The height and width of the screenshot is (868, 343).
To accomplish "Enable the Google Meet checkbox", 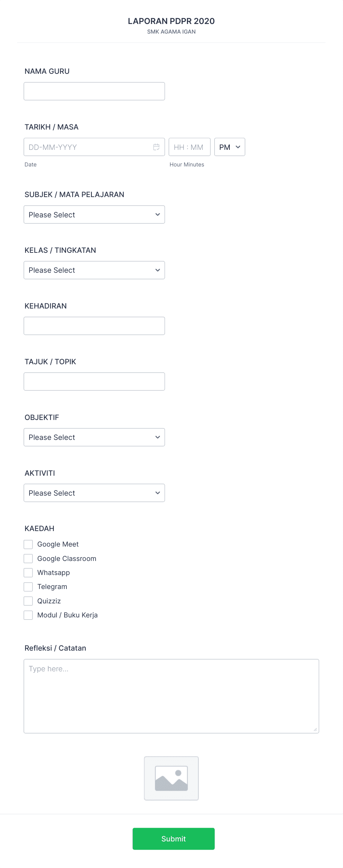I will pyautogui.click(x=28, y=544).
